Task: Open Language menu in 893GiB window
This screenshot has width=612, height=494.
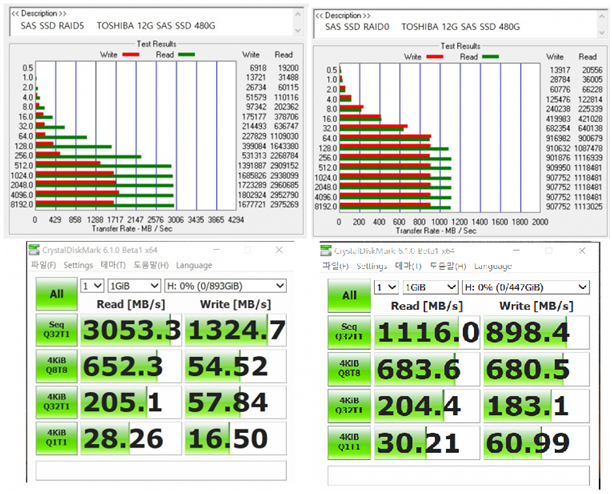Action: (x=194, y=265)
